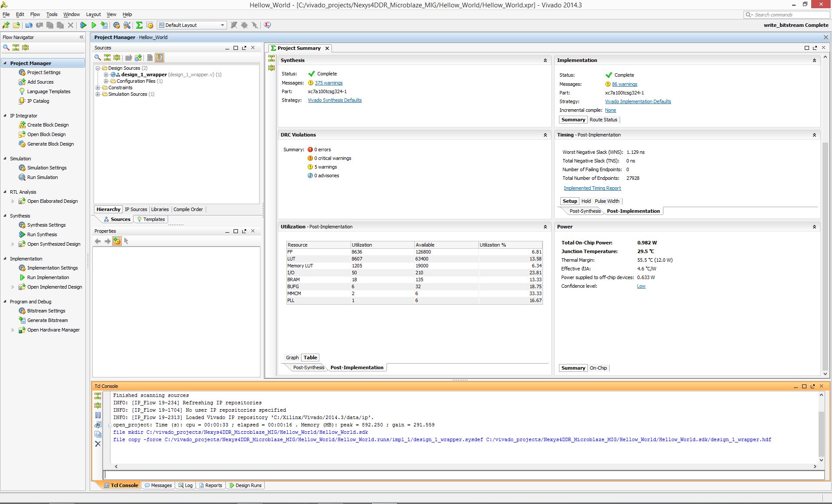Show Route Status in Implementation panel
Image resolution: width=832 pixels, height=504 pixels.
tap(603, 120)
